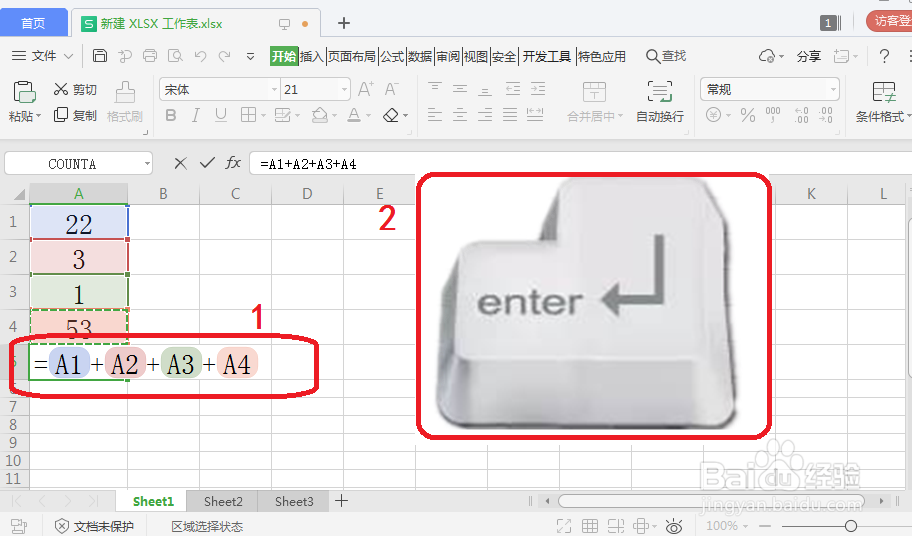Click the Cut scissors button
912x536 pixels.
pos(74,89)
